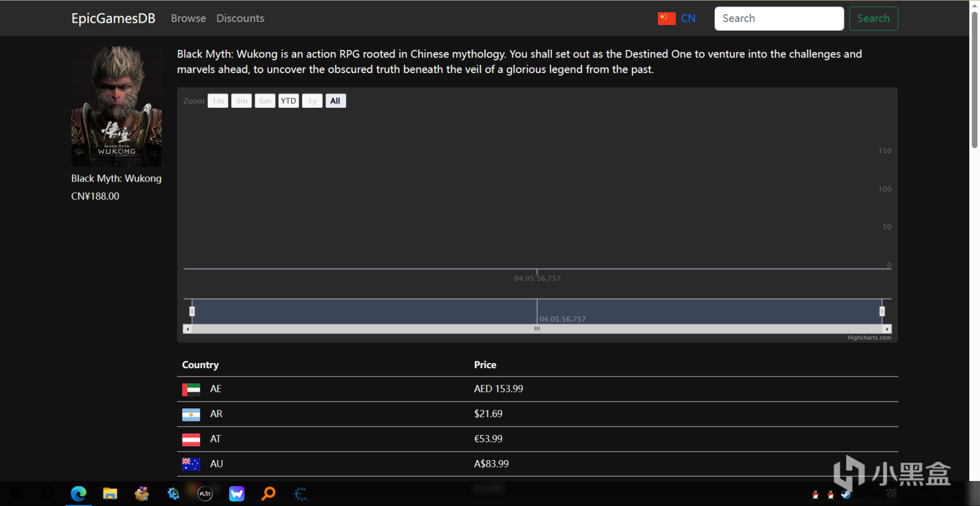Show hidden system tray icons

click(x=800, y=494)
